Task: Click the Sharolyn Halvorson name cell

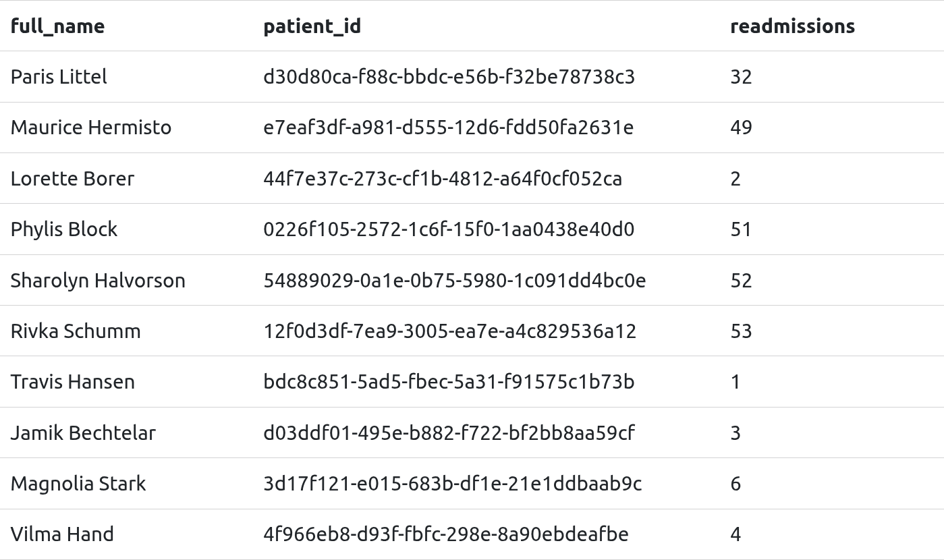Action: (x=98, y=281)
